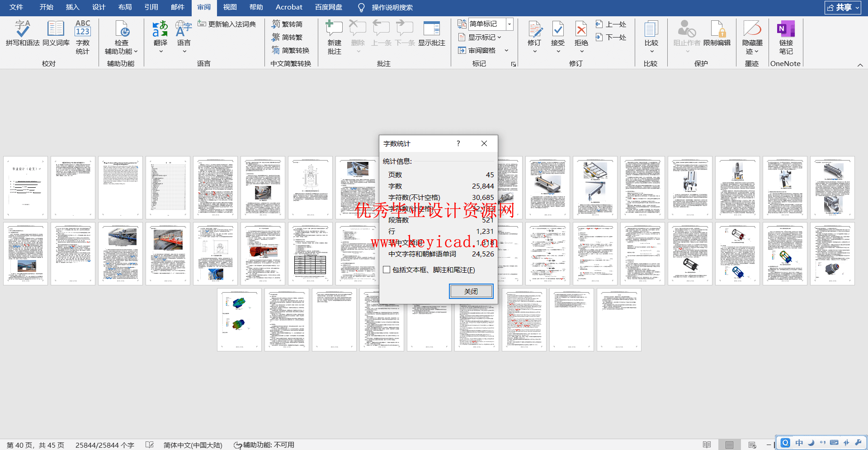Screen dimensions: 868x450
Task: Toggle the 修订 track changes icon
Action: [x=535, y=29]
